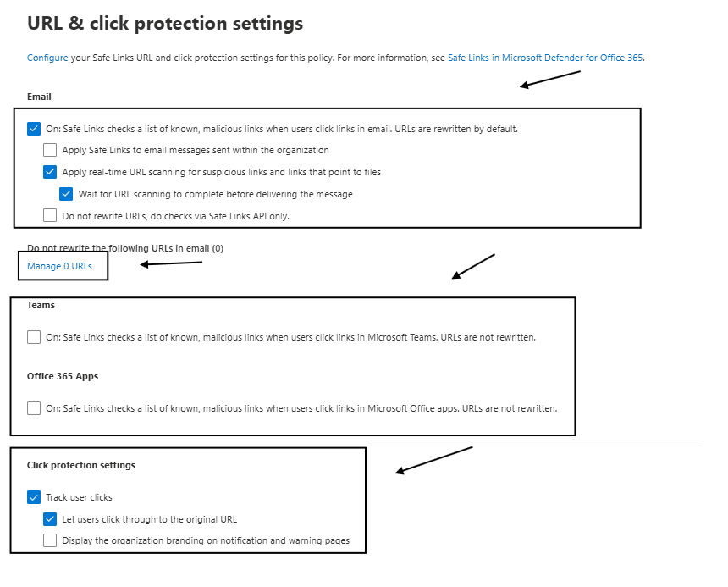The height and width of the screenshot is (587, 728).
Task: Check the Safe Links API only option
Action: click(48, 215)
